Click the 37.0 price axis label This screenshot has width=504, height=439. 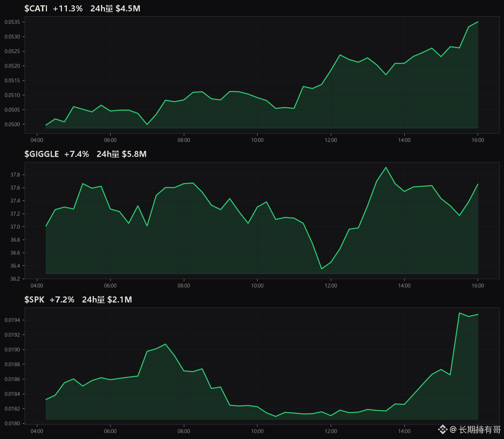(x=15, y=227)
